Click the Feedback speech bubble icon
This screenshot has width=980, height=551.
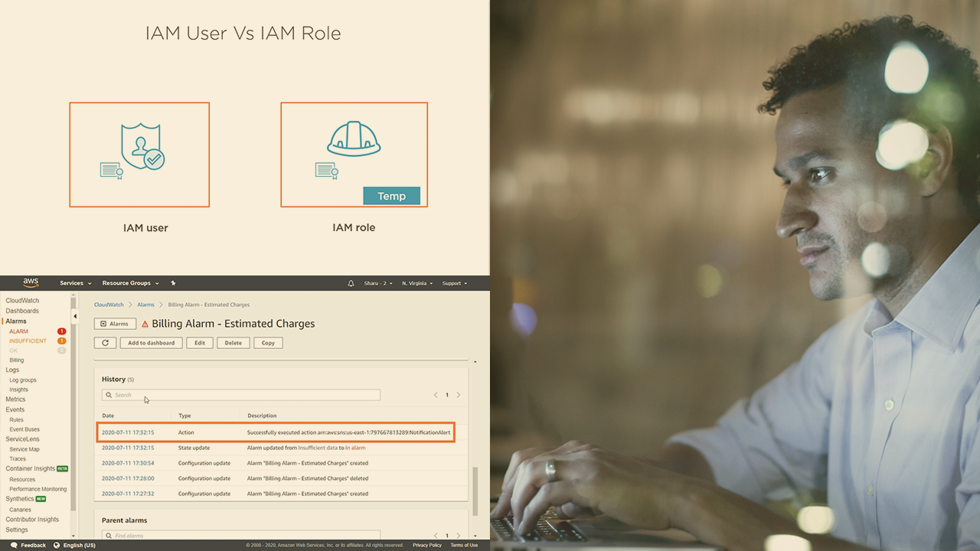[14, 545]
